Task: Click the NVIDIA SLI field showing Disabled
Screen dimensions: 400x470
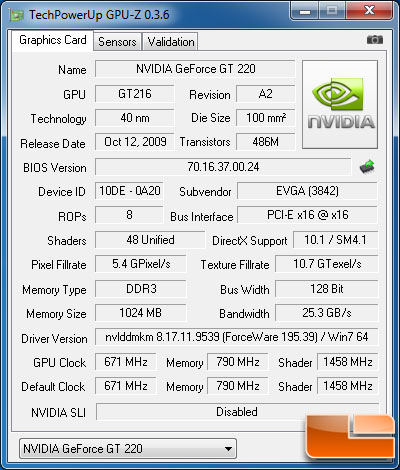Action: pos(237,412)
